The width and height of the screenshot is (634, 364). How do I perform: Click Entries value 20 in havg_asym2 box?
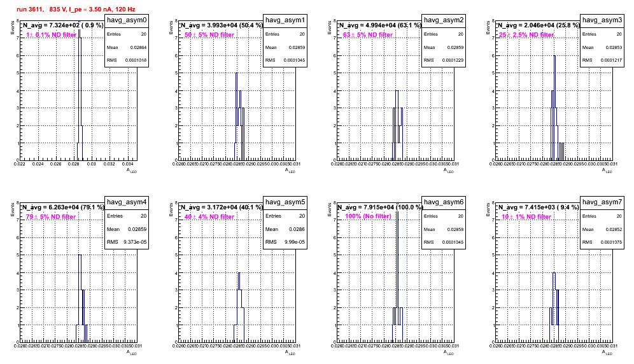[460, 34]
